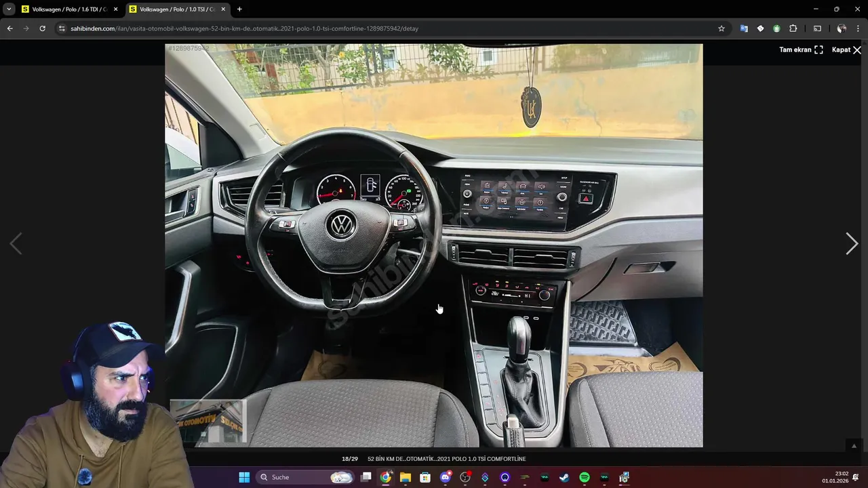
Task: Open the media cast control icon
Action: pos(817,28)
